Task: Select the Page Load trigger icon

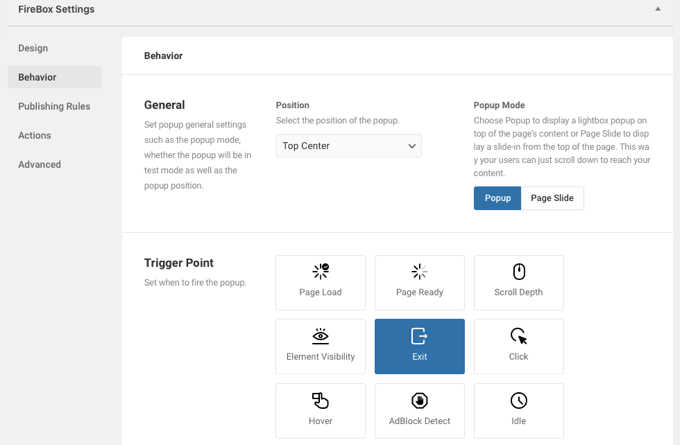Action: (x=320, y=272)
